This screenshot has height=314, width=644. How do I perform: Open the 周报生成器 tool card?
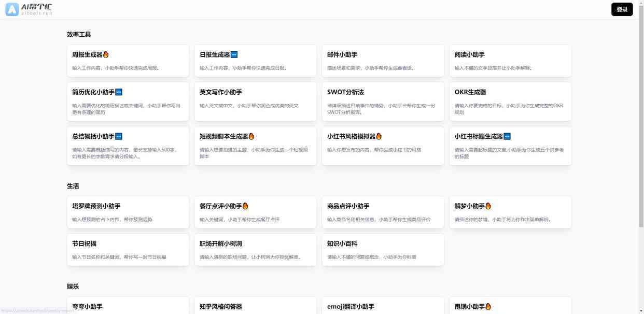pos(128,61)
